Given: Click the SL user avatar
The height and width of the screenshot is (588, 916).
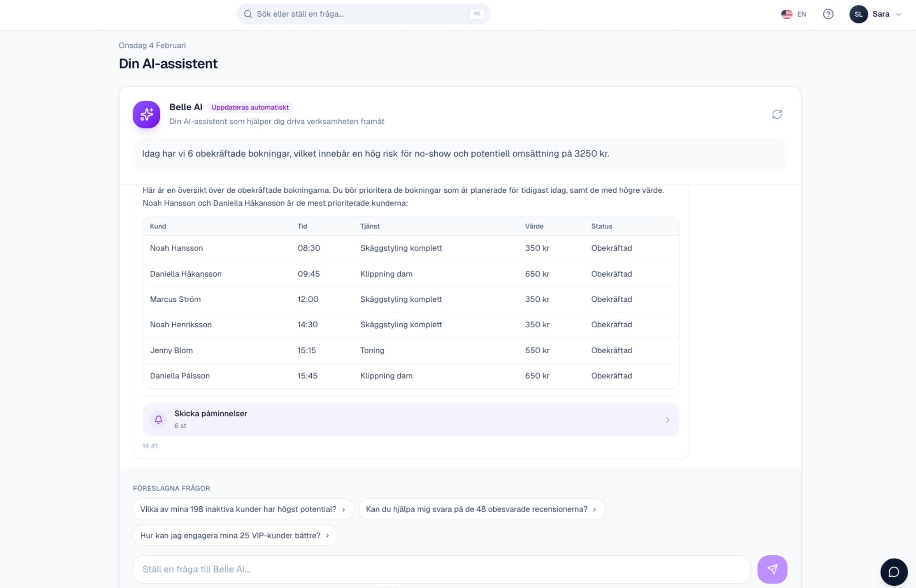Looking at the screenshot, I should tap(858, 14).
